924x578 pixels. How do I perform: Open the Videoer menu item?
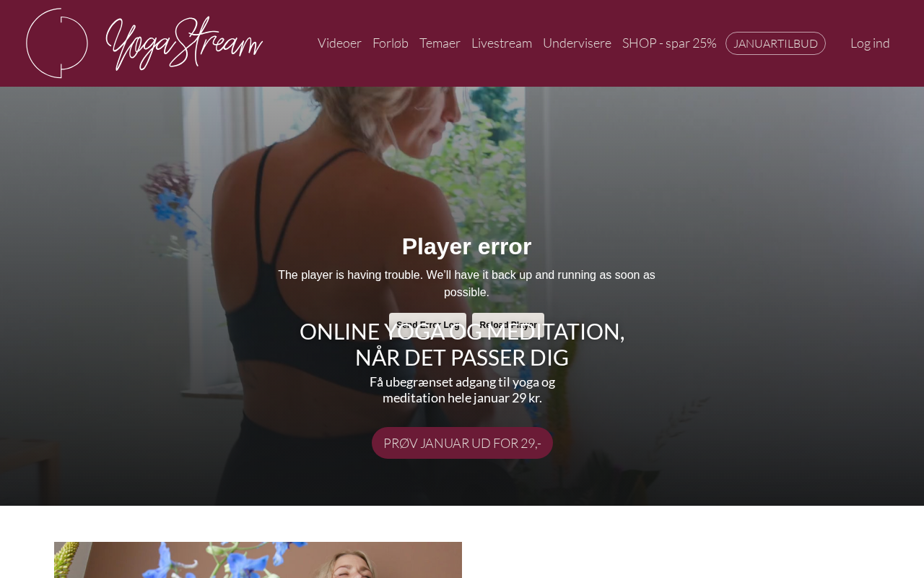tap(339, 43)
